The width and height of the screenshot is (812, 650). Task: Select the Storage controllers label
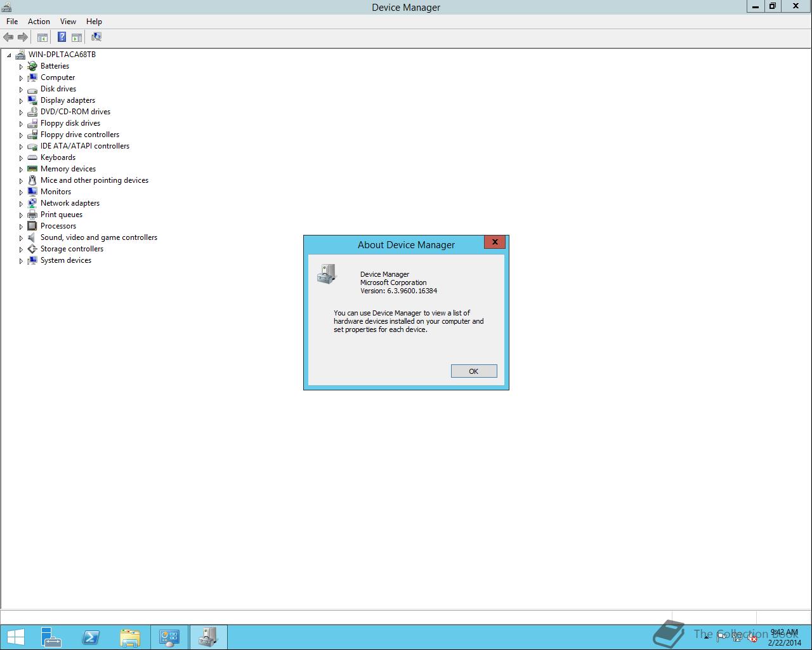(72, 249)
